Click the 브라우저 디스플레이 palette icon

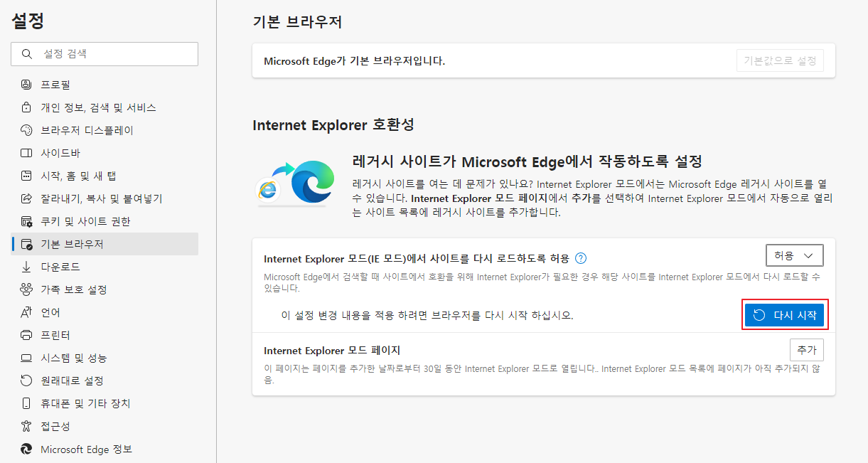tap(27, 130)
